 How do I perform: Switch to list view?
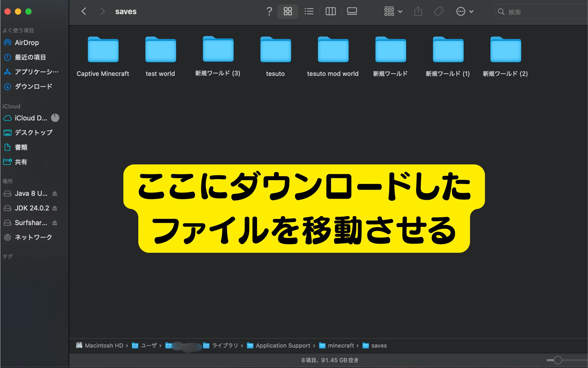pos(309,11)
